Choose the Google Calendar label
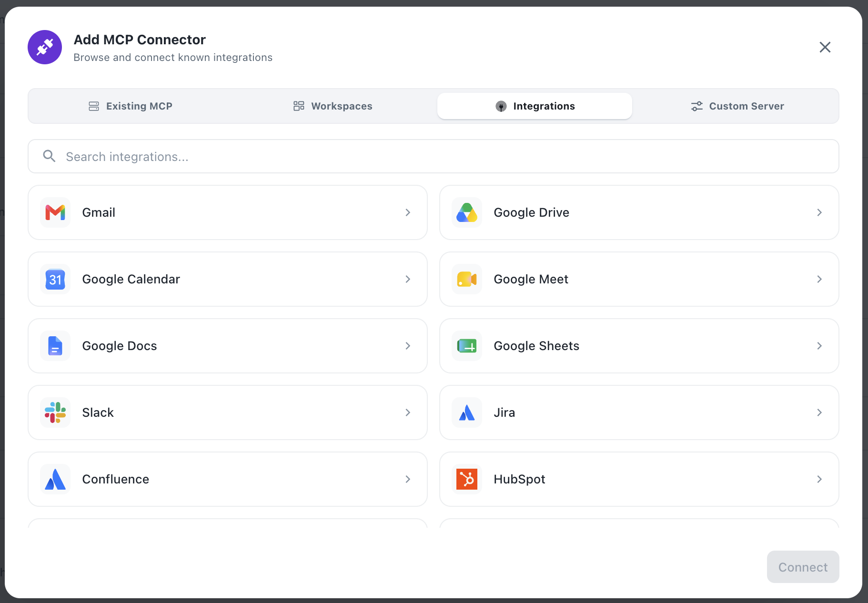868x603 pixels. 131,279
